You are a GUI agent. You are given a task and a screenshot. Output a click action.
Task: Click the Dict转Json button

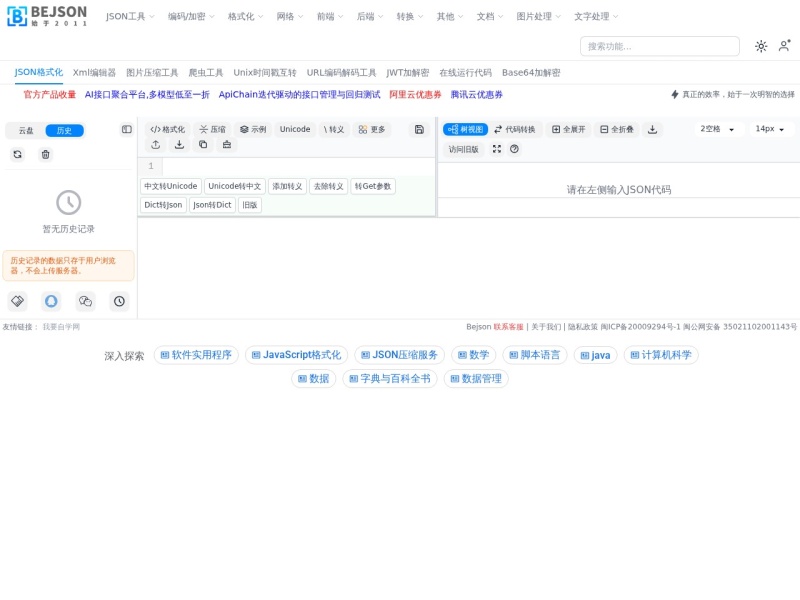[x=163, y=205]
